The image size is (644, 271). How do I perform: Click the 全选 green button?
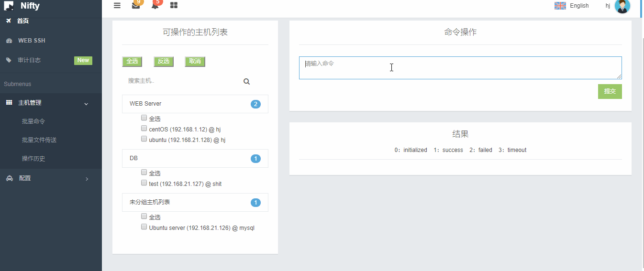click(132, 61)
